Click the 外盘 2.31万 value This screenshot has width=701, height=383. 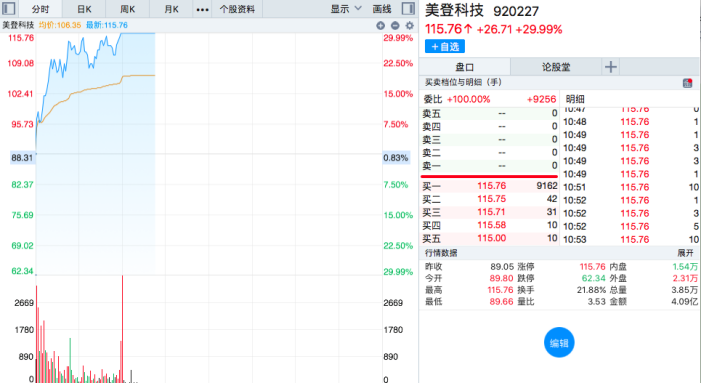click(685, 278)
